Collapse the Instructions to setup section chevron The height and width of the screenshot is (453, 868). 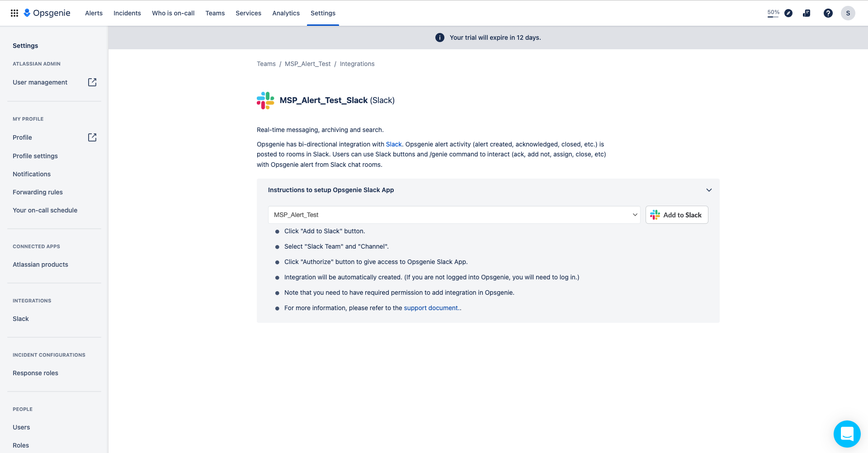click(709, 190)
